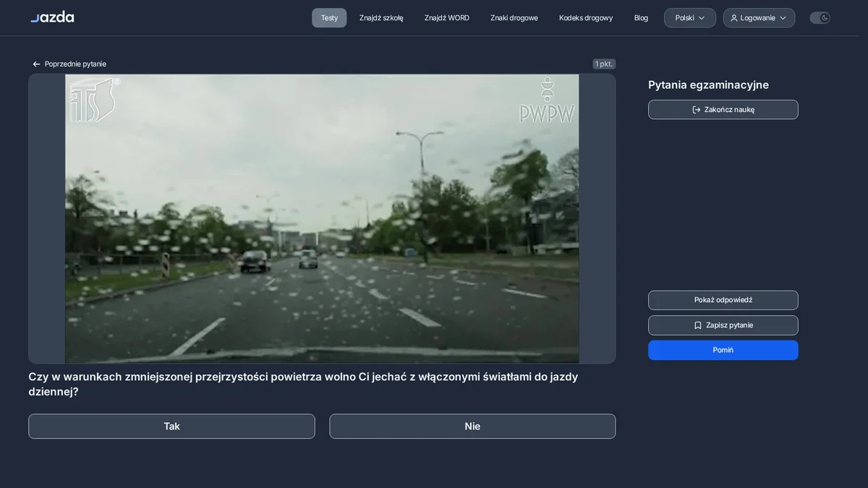Click the 1 pkt. points badge
The width and height of the screenshot is (868, 488).
point(604,64)
